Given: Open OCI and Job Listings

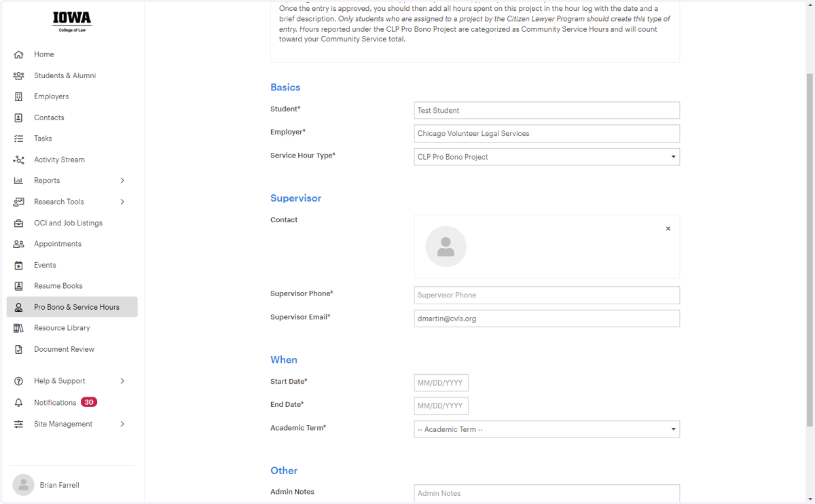Looking at the screenshot, I should coord(69,223).
